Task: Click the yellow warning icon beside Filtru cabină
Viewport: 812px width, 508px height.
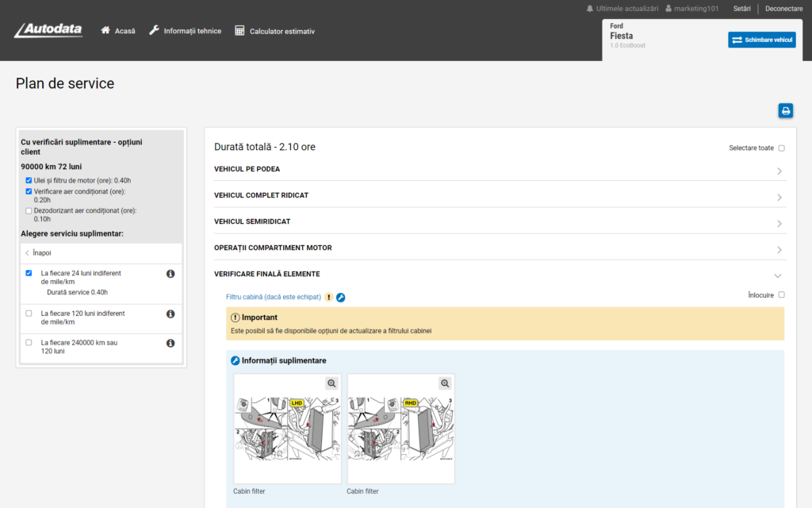Action: point(329,298)
